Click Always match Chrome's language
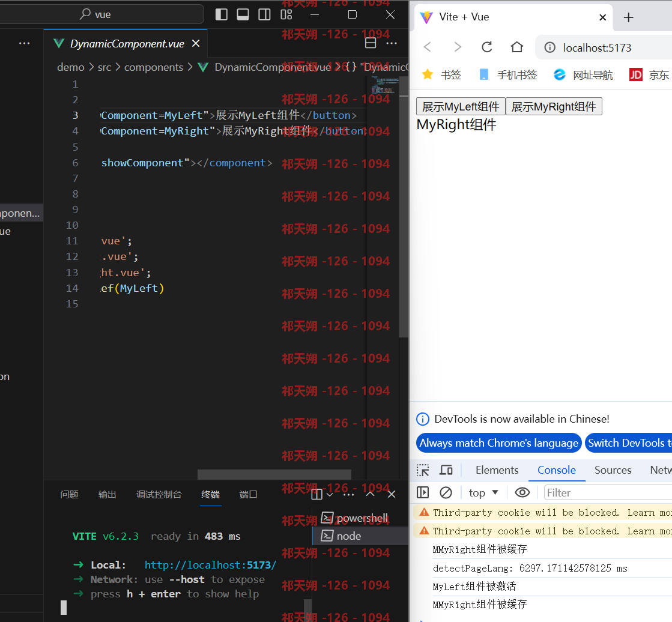Image resolution: width=672 pixels, height=622 pixels. tap(499, 443)
